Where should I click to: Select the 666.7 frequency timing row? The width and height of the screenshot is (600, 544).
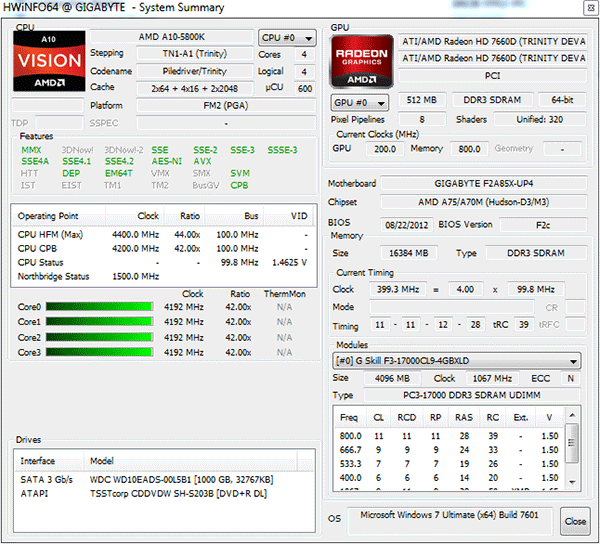[449, 450]
